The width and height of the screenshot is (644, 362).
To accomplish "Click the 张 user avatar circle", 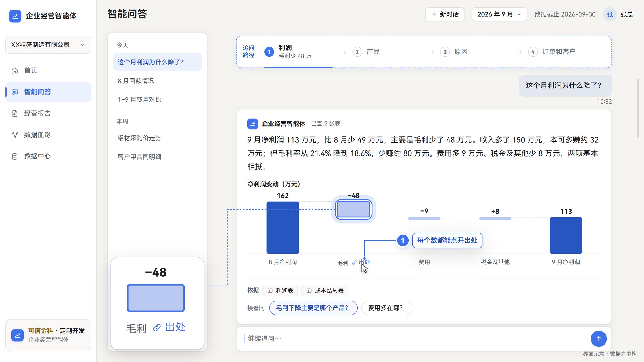I will 610,14.
